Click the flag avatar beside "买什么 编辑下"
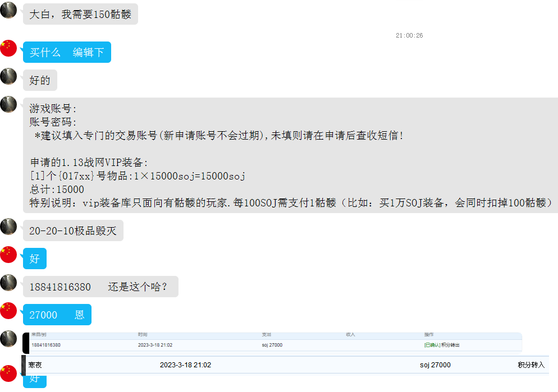Image resolution: width=558 pixels, height=392 pixels. tap(8, 48)
